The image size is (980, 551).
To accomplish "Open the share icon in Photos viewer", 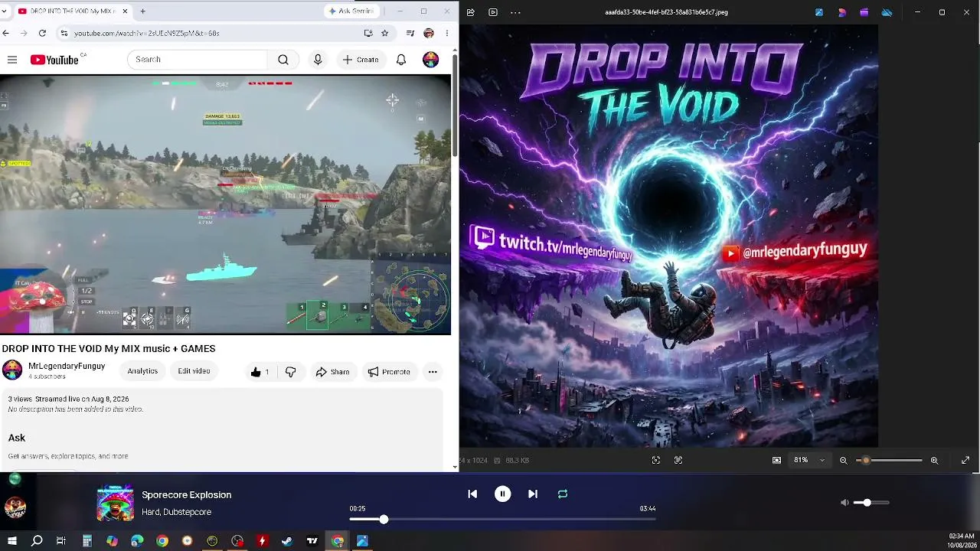I will (x=471, y=12).
